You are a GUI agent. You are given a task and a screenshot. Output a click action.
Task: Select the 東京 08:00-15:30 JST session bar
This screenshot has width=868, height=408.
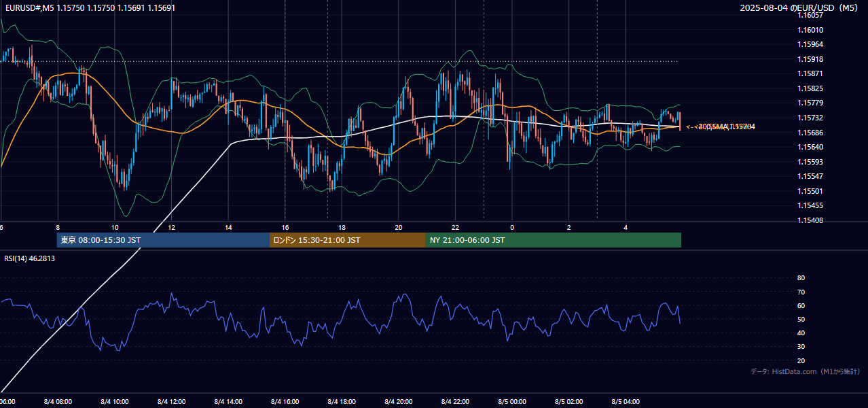pyautogui.click(x=163, y=240)
